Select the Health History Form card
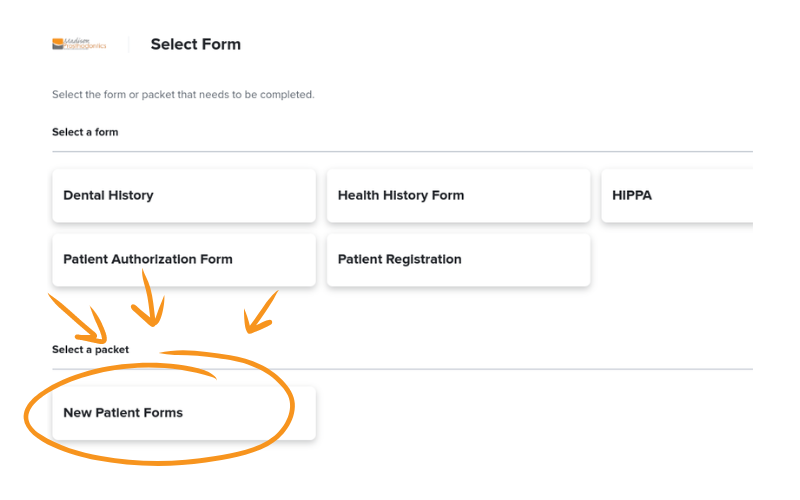 (x=458, y=195)
